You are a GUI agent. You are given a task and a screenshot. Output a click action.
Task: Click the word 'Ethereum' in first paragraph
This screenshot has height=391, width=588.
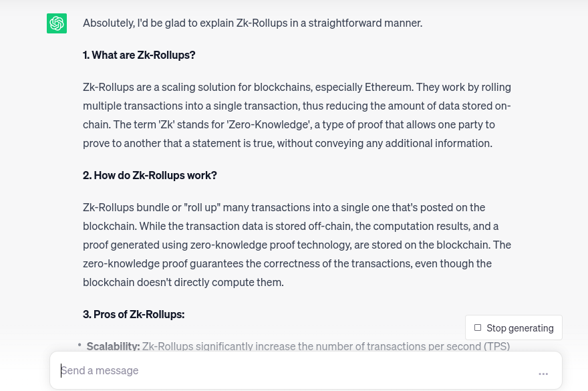click(388, 87)
